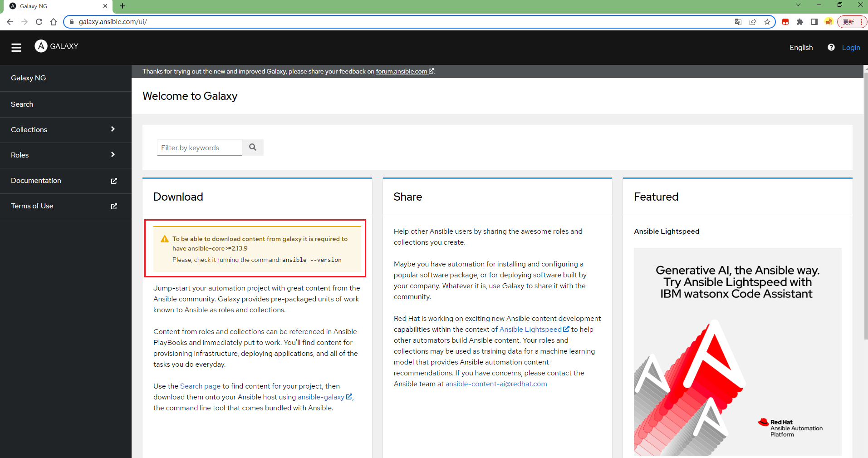Viewport: 868px width, 458px height.
Task: Open a new browser tab
Action: (x=123, y=6)
